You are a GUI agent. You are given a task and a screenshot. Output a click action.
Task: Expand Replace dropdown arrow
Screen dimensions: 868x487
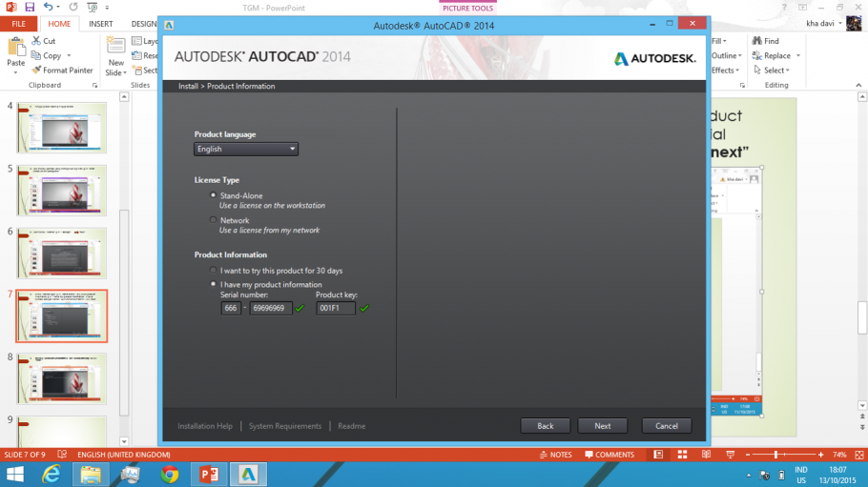[798, 55]
